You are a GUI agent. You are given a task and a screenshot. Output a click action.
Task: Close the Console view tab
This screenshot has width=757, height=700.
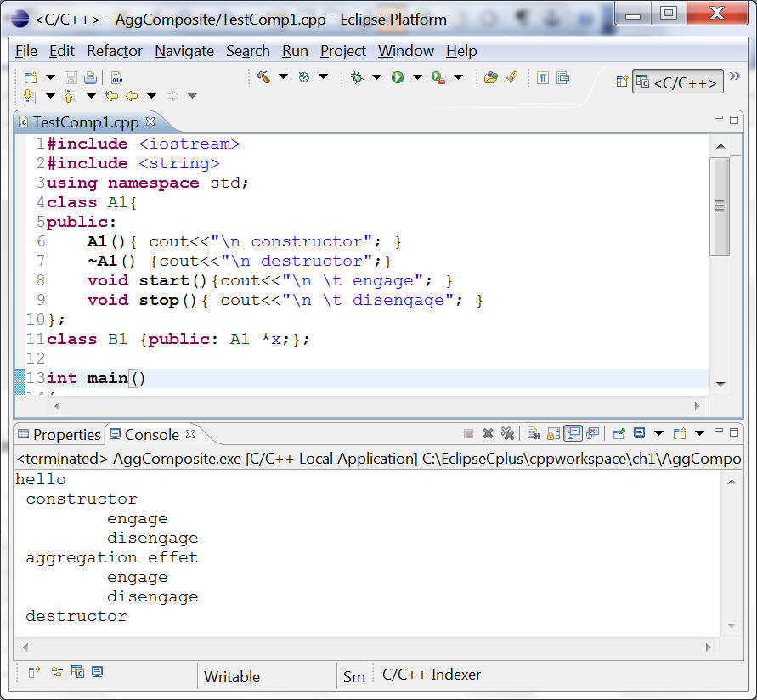pos(190,434)
